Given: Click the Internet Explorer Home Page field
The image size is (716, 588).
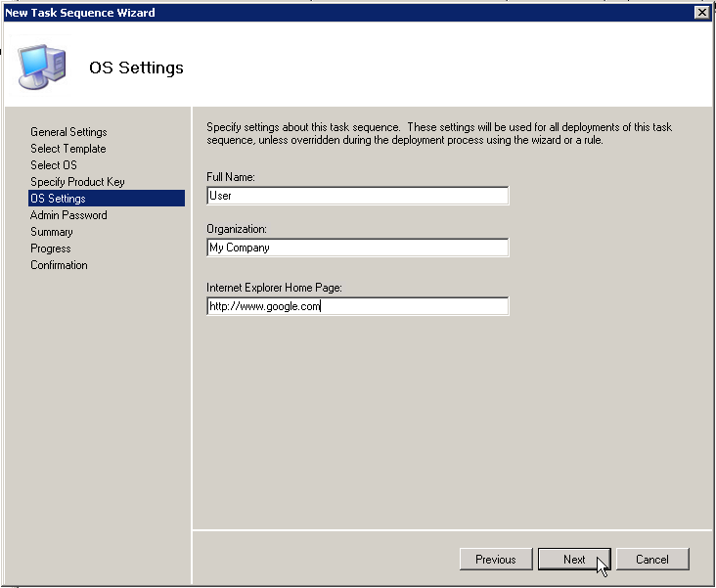Looking at the screenshot, I should 357,307.
